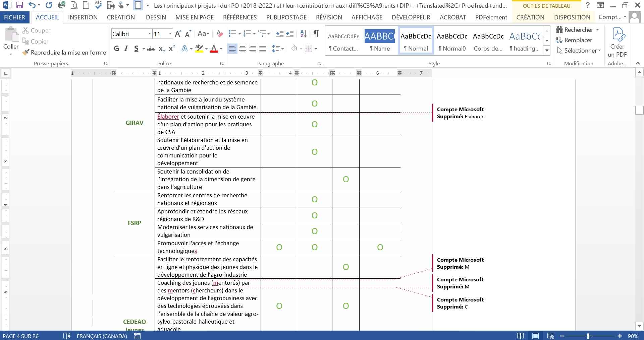Run the spelling check ABC icon
This screenshot has width=644, height=340.
pos(98,5)
